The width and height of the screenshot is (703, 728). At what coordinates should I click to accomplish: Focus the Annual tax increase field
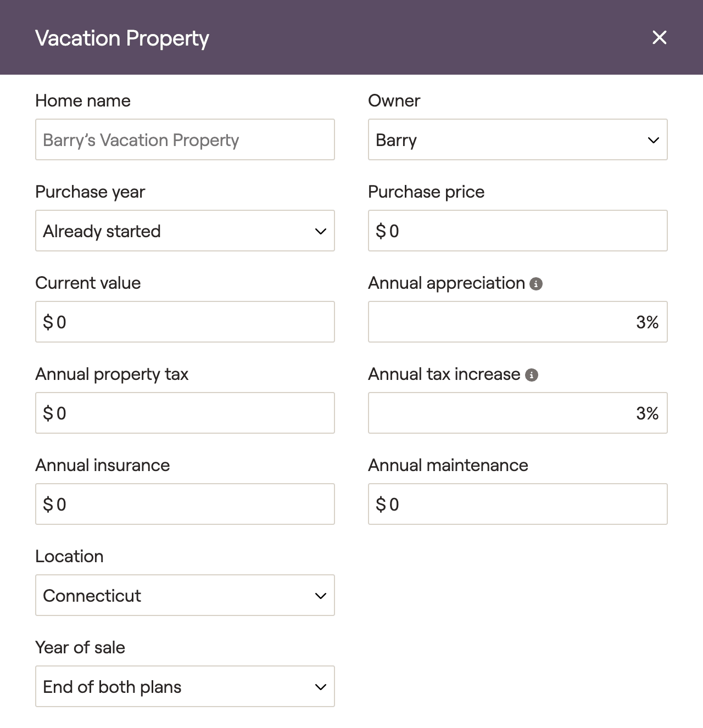tap(517, 413)
